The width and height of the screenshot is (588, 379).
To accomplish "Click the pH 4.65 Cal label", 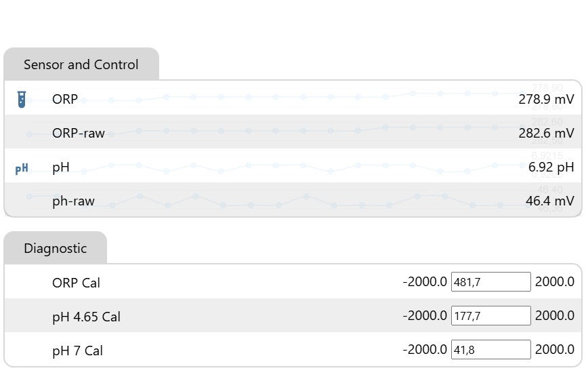I will (86, 317).
